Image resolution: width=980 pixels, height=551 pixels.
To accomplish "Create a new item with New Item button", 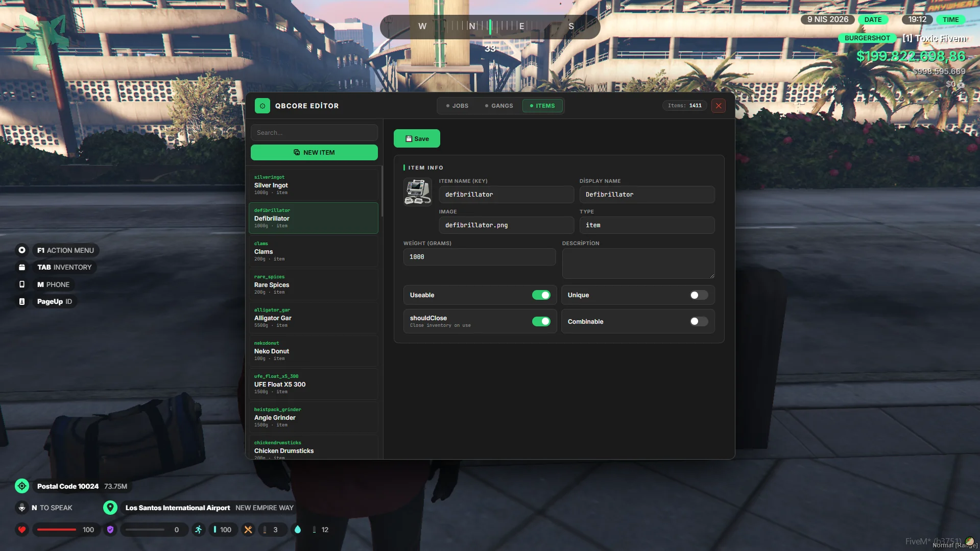I will point(314,152).
